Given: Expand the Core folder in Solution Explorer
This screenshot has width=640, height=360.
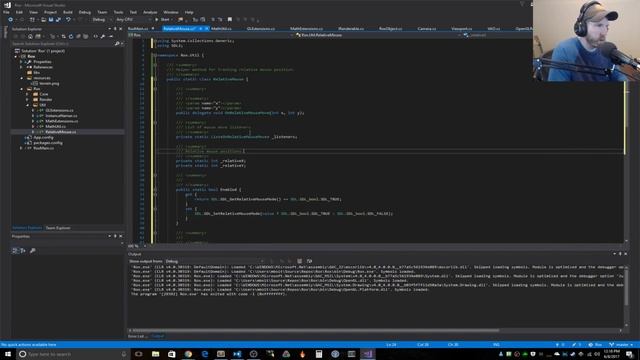Looking at the screenshot, I should 27,94.
